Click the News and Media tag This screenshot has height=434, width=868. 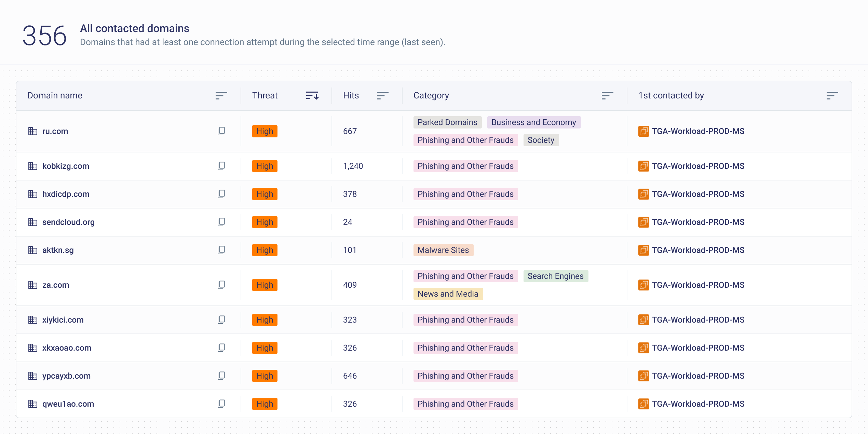point(448,294)
